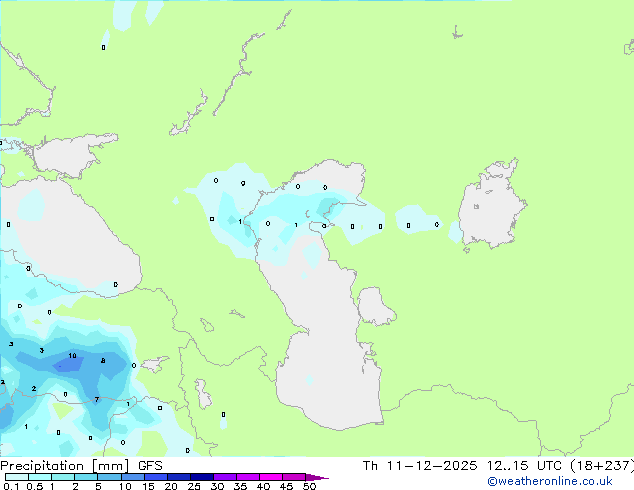
Task: Choose the 20–25 mm dark blue swatch
Action: click(179, 477)
